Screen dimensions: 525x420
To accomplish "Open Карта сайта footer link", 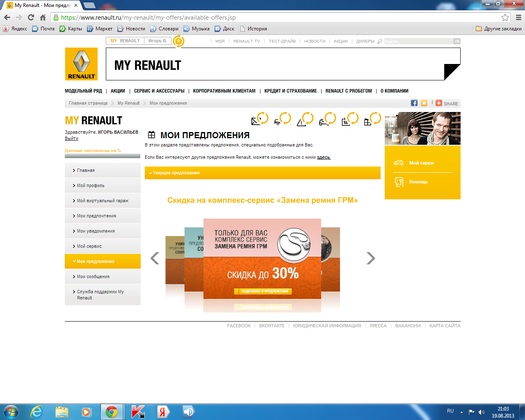I will 445,326.
